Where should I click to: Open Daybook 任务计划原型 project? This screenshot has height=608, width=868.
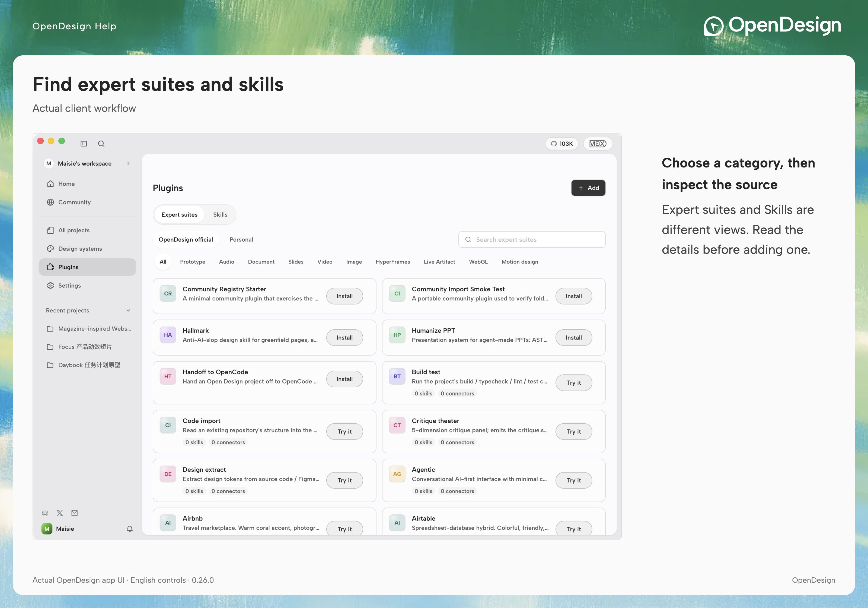pos(87,365)
